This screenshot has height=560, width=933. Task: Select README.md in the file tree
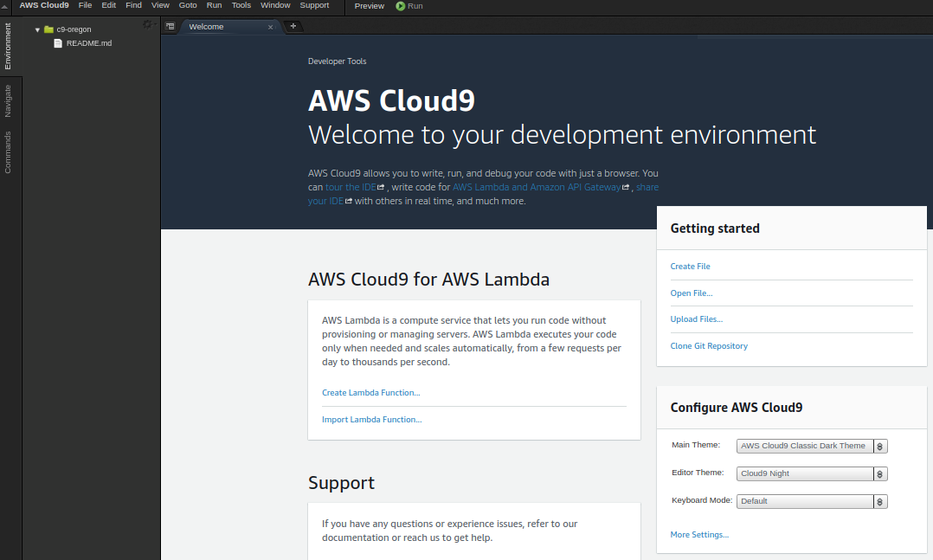point(89,43)
